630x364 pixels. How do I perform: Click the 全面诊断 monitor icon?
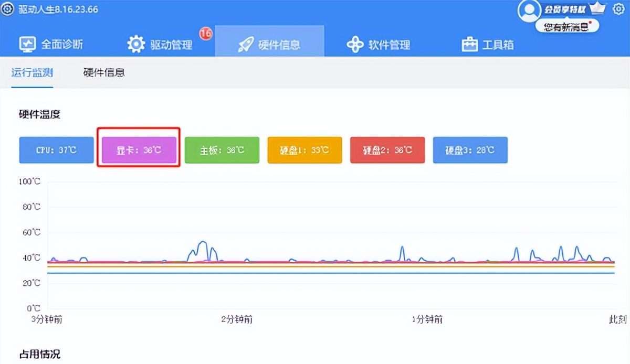[x=28, y=45]
